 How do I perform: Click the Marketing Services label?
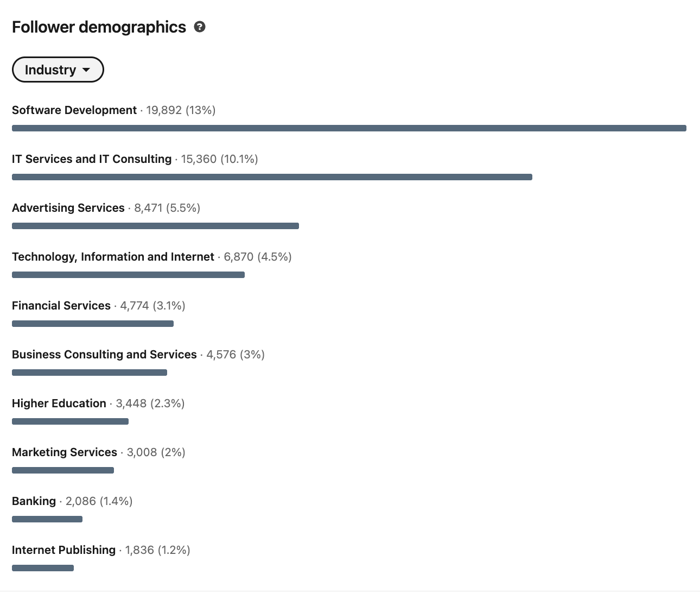[x=64, y=452]
